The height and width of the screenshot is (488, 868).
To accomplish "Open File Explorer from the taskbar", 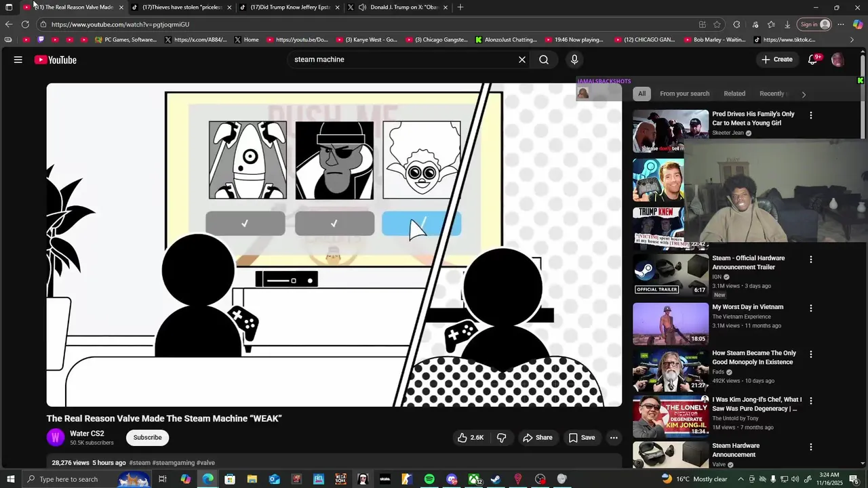I will (252, 479).
